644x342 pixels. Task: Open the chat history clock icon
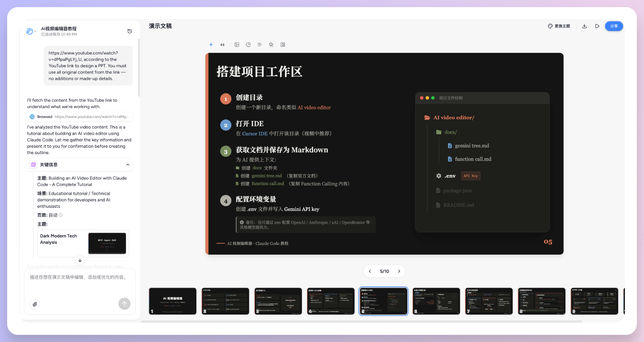(x=130, y=31)
